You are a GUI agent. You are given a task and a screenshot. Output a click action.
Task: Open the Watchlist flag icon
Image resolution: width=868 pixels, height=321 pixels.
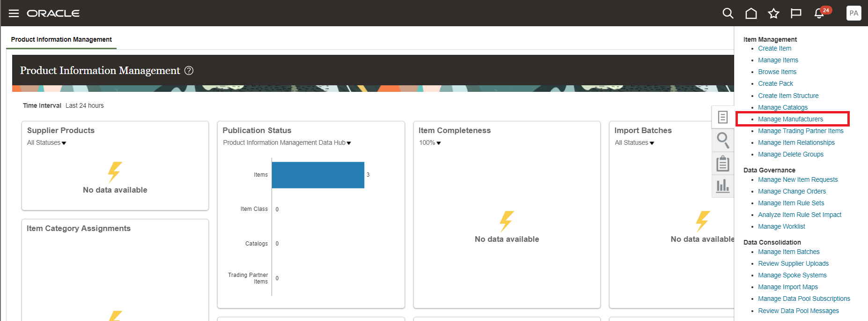click(796, 13)
